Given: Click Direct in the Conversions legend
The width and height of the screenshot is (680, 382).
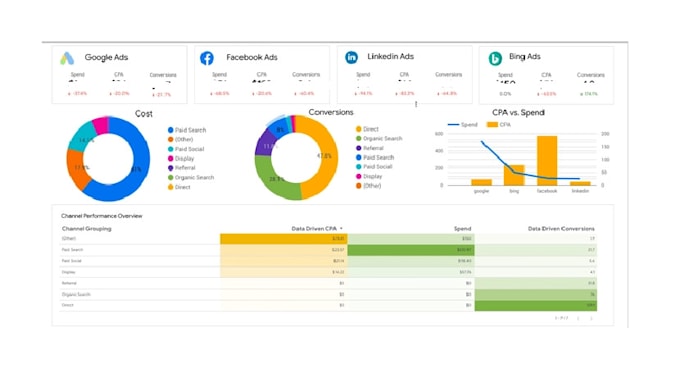Looking at the screenshot, I should pos(367,129).
